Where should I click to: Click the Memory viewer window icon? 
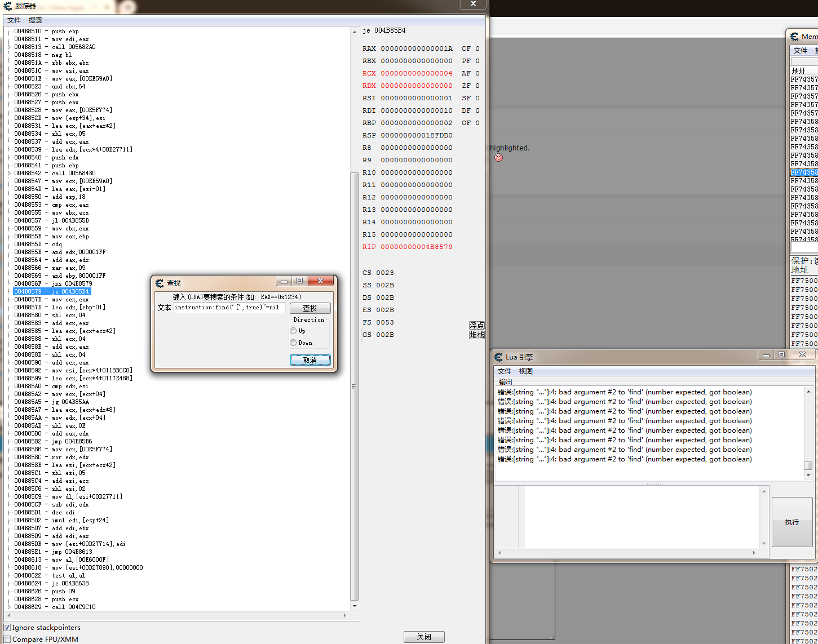tap(794, 37)
